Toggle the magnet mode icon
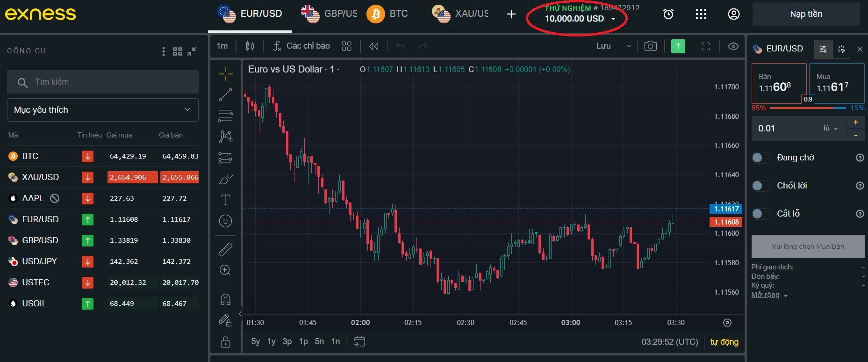 click(x=225, y=299)
